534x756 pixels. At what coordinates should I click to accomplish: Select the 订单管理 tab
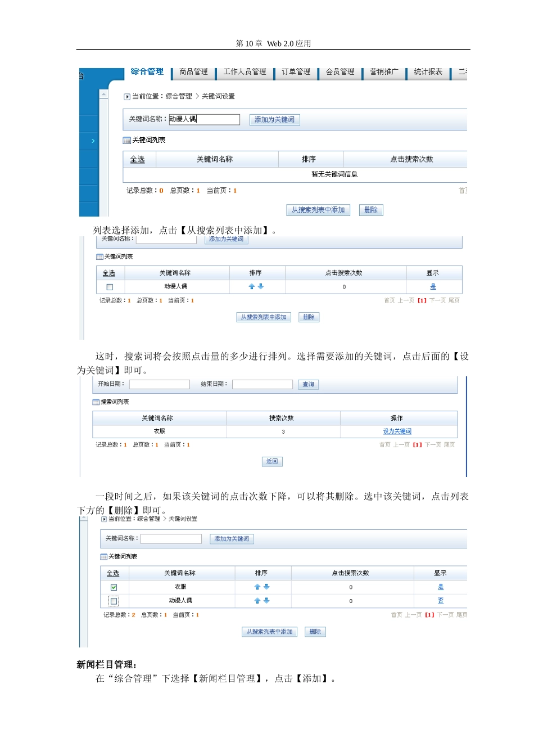pyautogui.click(x=296, y=72)
